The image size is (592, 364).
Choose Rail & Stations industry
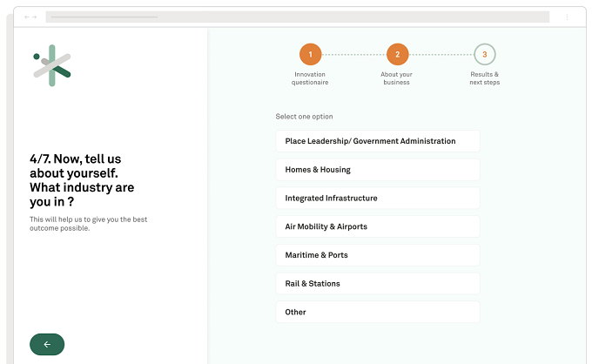pyautogui.click(x=378, y=284)
